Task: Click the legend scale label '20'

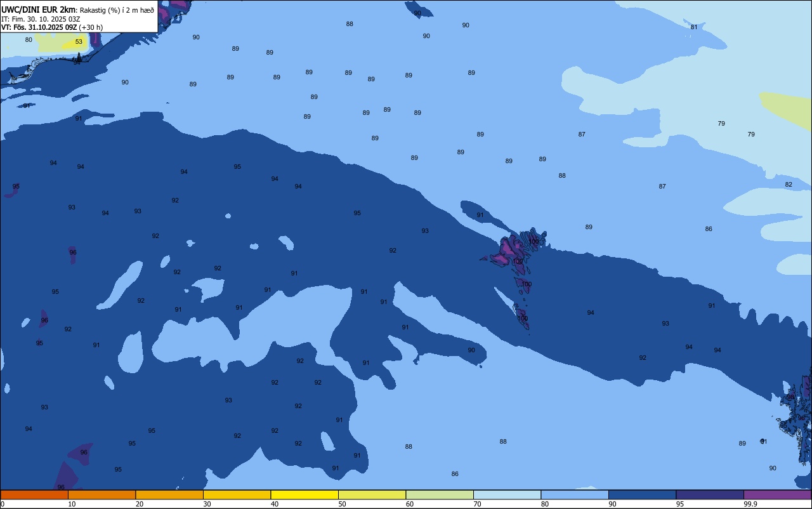Action: 140,504
